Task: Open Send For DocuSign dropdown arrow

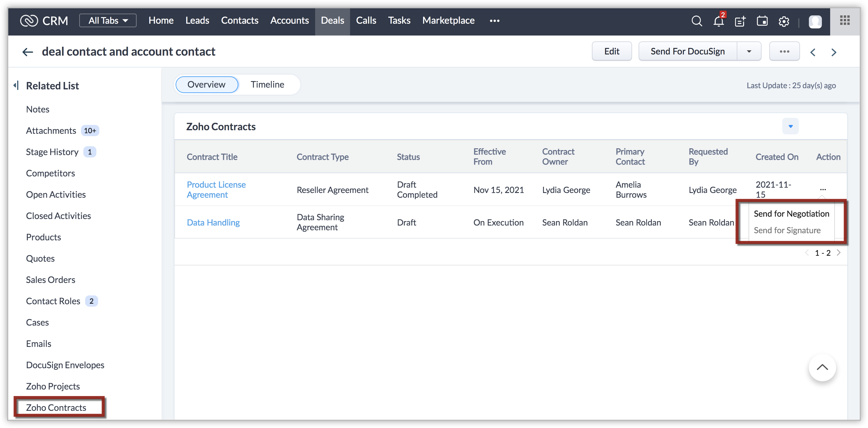Action: tap(749, 52)
